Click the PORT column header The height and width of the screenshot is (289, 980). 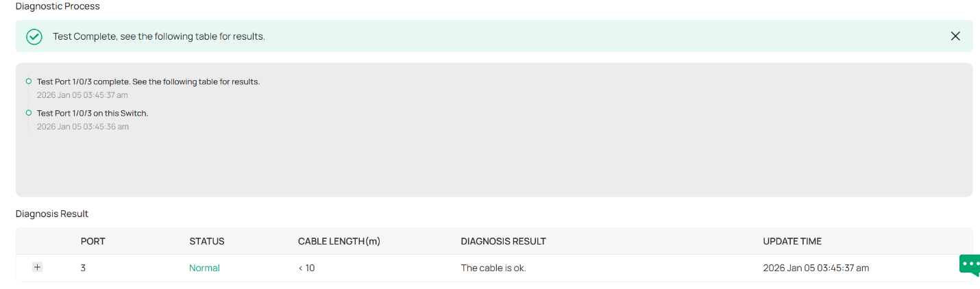pos(93,242)
